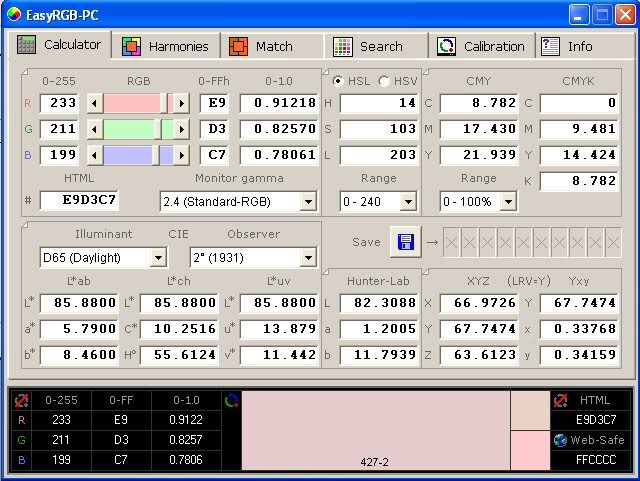Select the HSV radio button
Screen dimensions: 640x481
coord(383,81)
